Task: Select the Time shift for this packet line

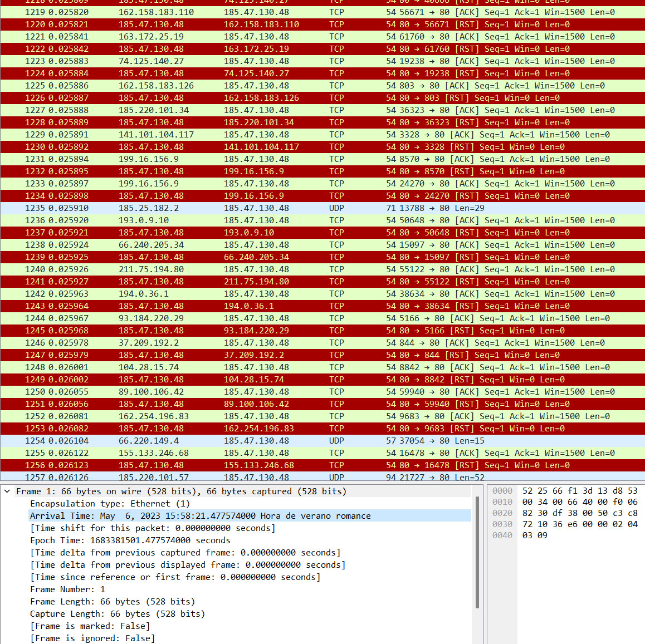Action: [153, 528]
